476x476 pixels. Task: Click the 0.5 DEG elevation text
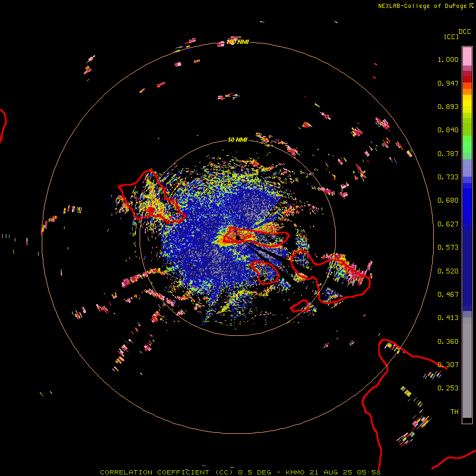[255, 472]
